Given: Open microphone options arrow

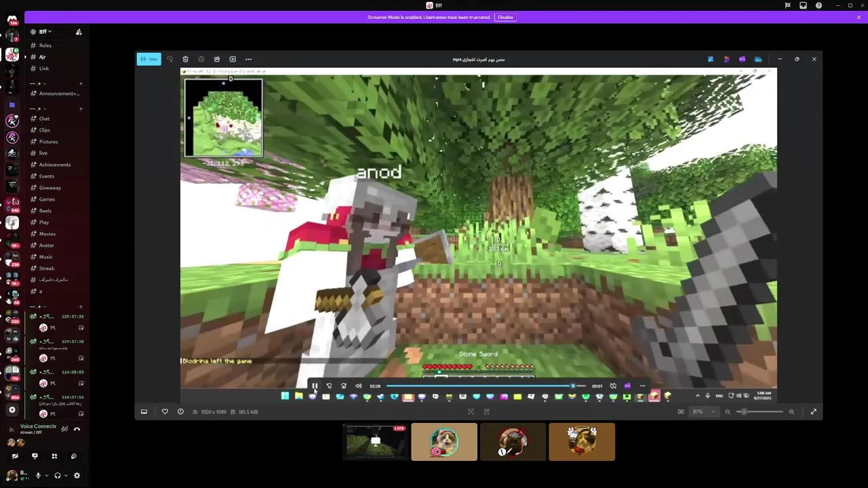Looking at the screenshot, I should (x=46, y=476).
